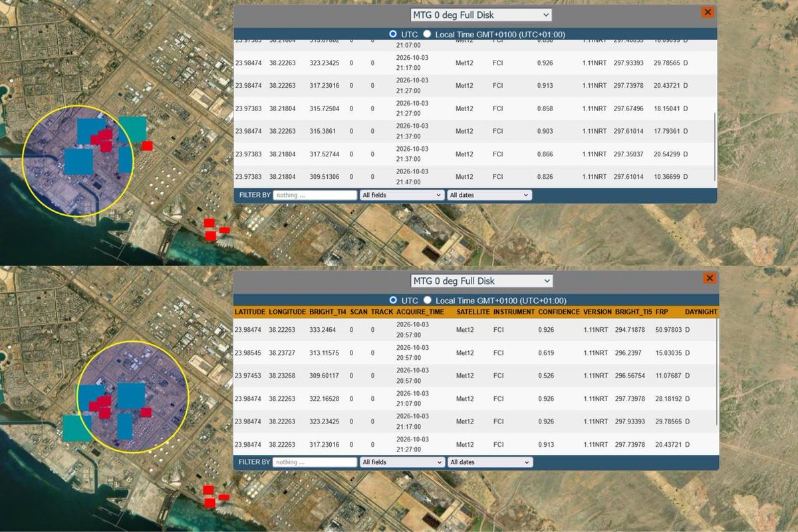Expand All dates dropdown in bottom panel

point(490,462)
